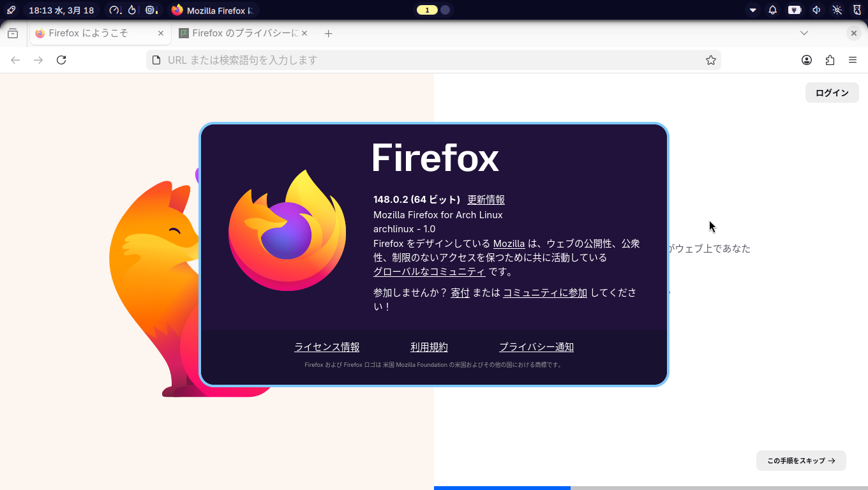Open 利用規約 terms link

[x=429, y=347]
